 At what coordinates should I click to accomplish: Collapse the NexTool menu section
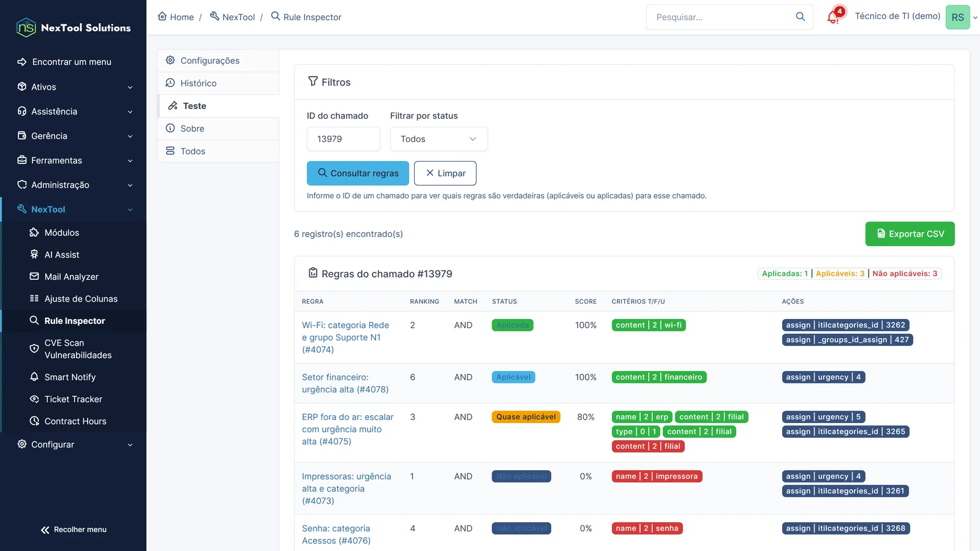[73, 209]
